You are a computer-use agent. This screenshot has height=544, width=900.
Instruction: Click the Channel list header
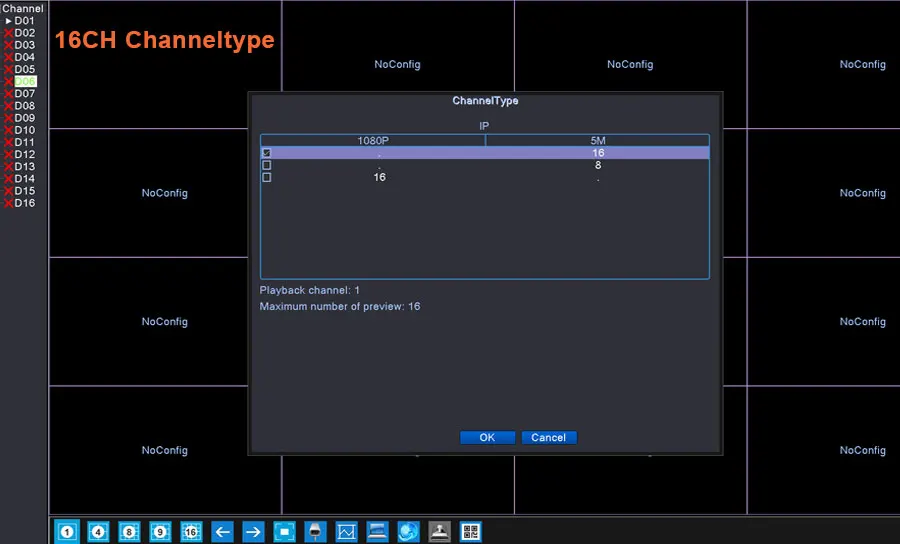coord(22,9)
